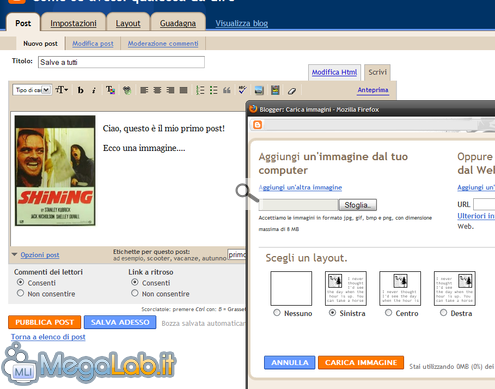Screen dimensions: 495x389
Task: Open the 'Tipo di carattere' font dropdown
Action: (32, 90)
